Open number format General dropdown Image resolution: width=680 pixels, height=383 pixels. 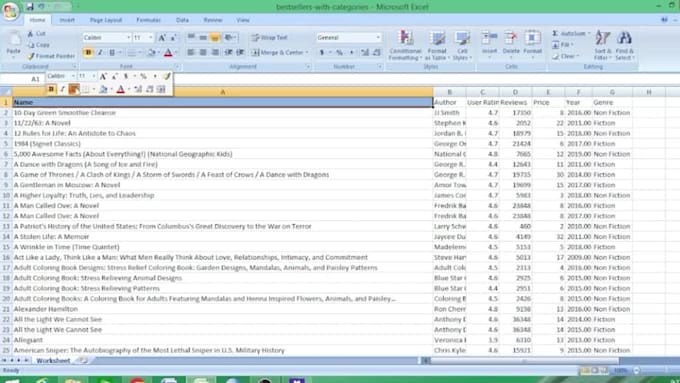378,38
